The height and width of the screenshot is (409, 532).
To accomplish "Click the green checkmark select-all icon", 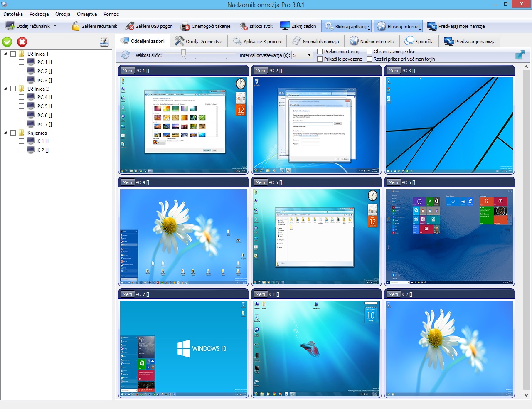I will coord(7,42).
